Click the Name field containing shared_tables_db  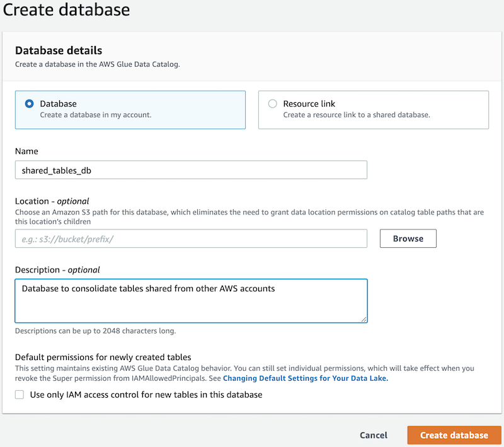[x=191, y=170]
